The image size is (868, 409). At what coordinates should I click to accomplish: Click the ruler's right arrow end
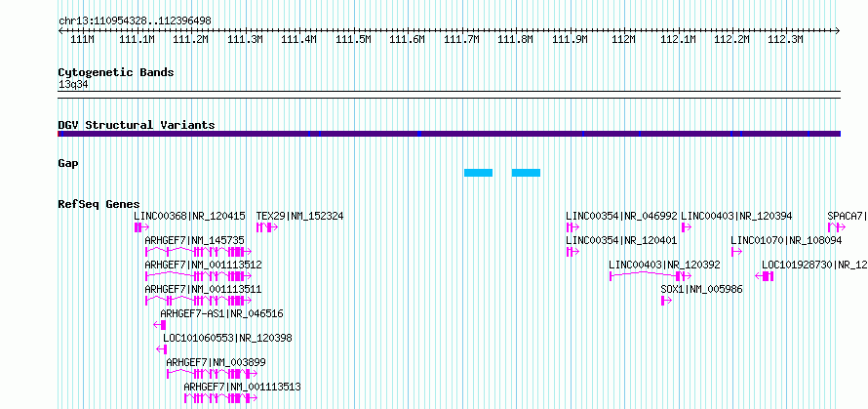[x=838, y=31]
